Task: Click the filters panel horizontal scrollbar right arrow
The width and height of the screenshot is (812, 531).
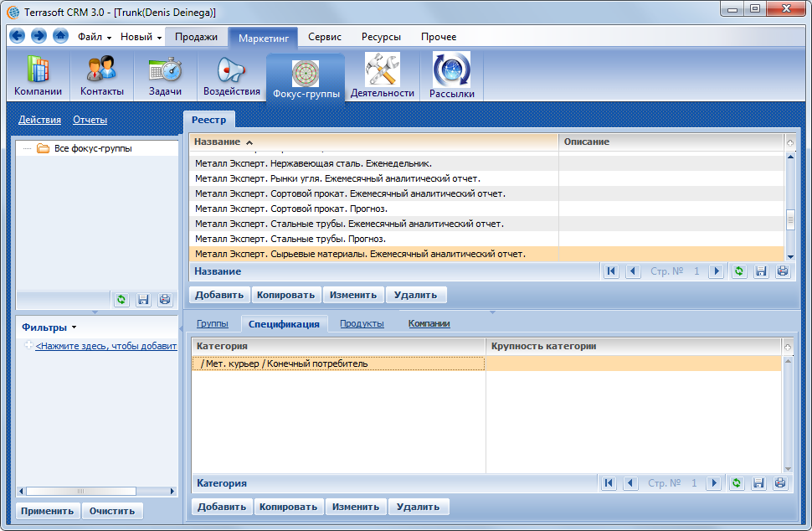Action: click(x=172, y=491)
